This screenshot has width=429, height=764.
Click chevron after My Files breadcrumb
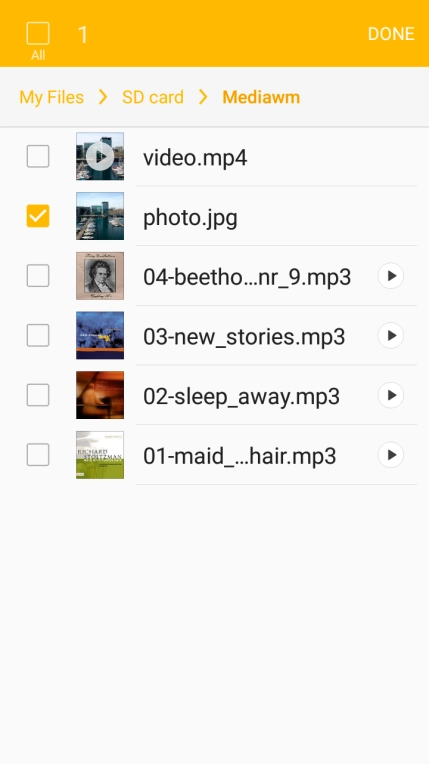103,97
